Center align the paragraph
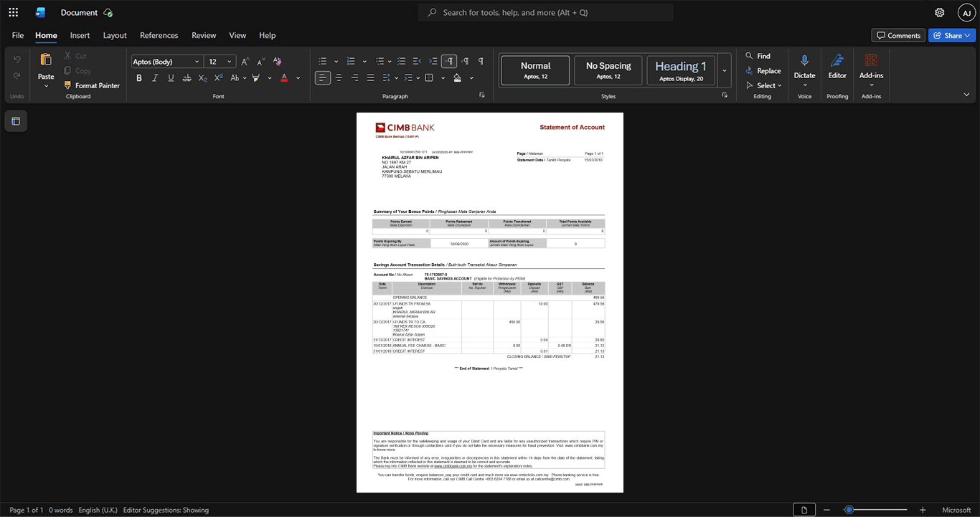The height and width of the screenshot is (517, 980). pos(339,78)
